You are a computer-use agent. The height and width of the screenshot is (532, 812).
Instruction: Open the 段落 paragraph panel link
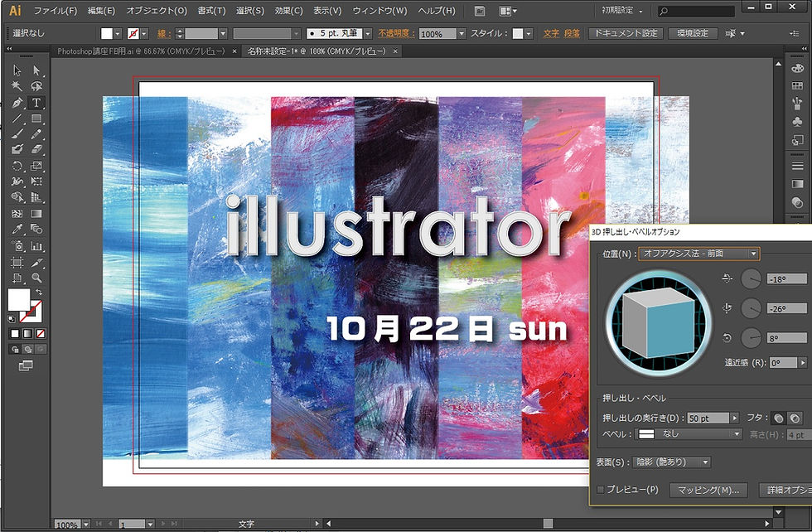[x=572, y=34]
